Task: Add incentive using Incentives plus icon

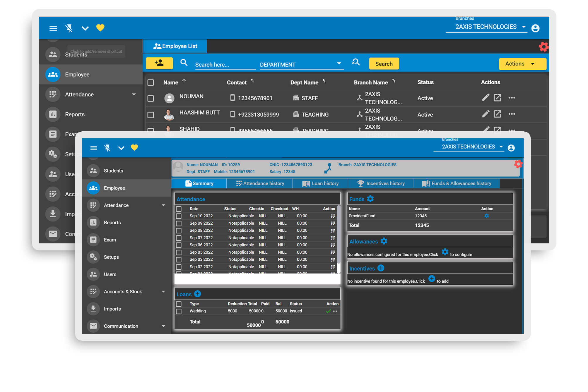Action: pos(381,268)
